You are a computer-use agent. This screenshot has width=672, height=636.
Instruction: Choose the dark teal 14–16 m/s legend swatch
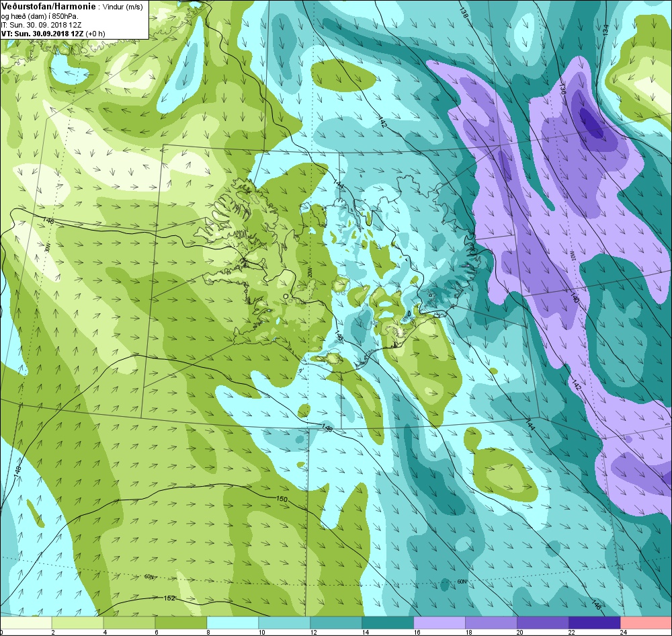pos(388,623)
